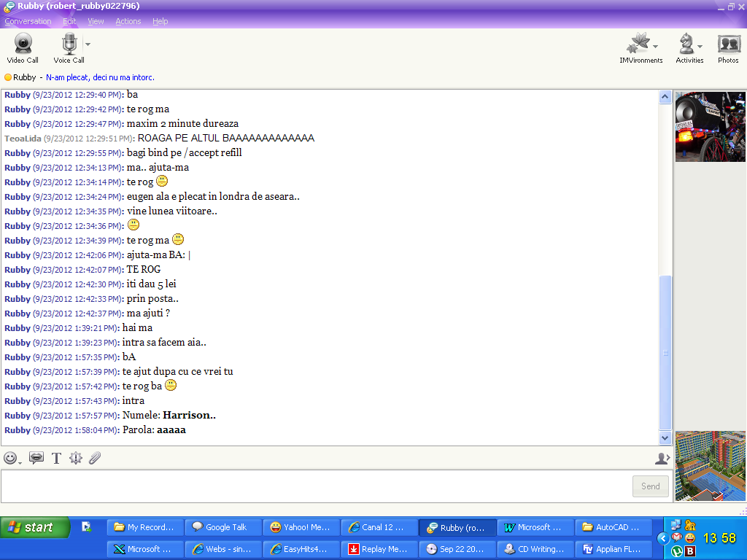Screen dimensions: 747x560
Task: Click the Voice Call microphone icon
Action: point(69,45)
